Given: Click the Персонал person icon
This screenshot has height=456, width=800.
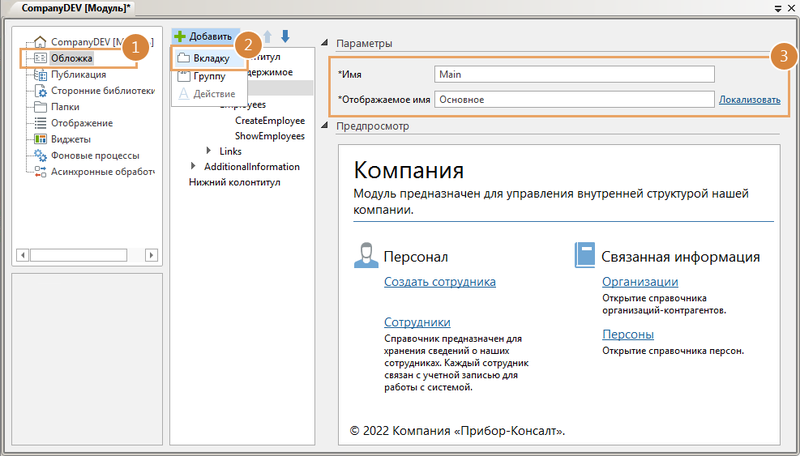Looking at the screenshot, I should 366,255.
